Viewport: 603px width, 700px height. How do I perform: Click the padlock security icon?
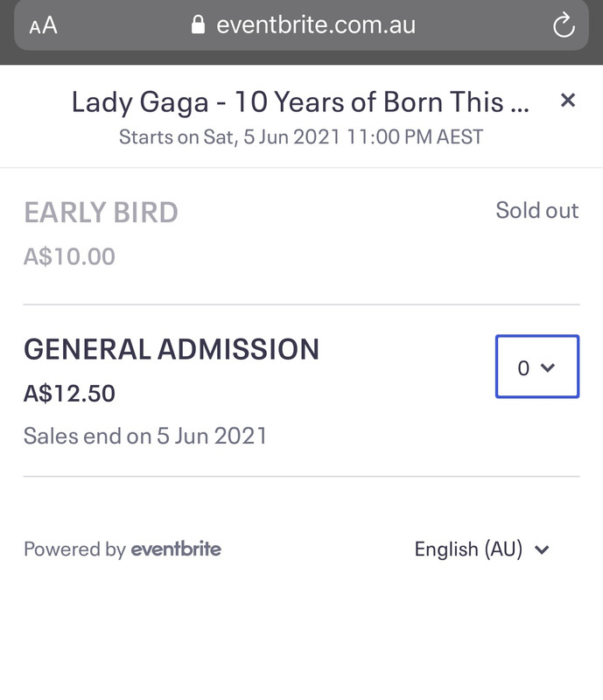(198, 24)
